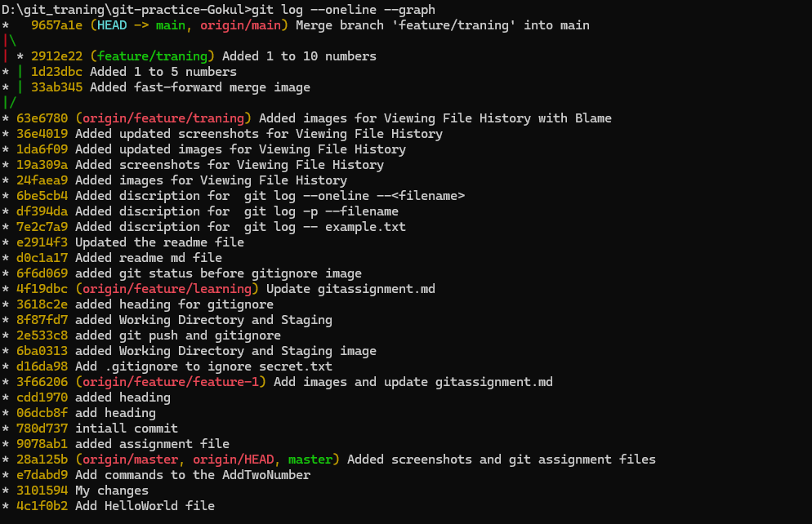
Task: Click commit hash 9657a1e at the top
Action: (56, 25)
